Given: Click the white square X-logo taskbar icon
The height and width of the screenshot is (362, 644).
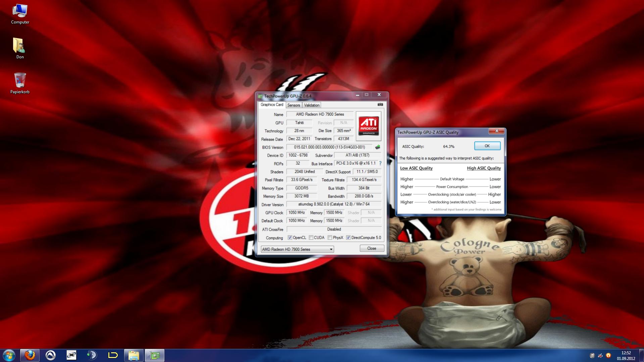Looking at the screenshot, I should (71, 355).
